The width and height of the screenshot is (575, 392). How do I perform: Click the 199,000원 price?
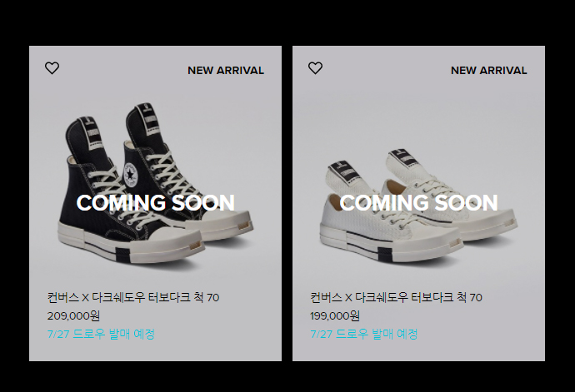(335, 315)
